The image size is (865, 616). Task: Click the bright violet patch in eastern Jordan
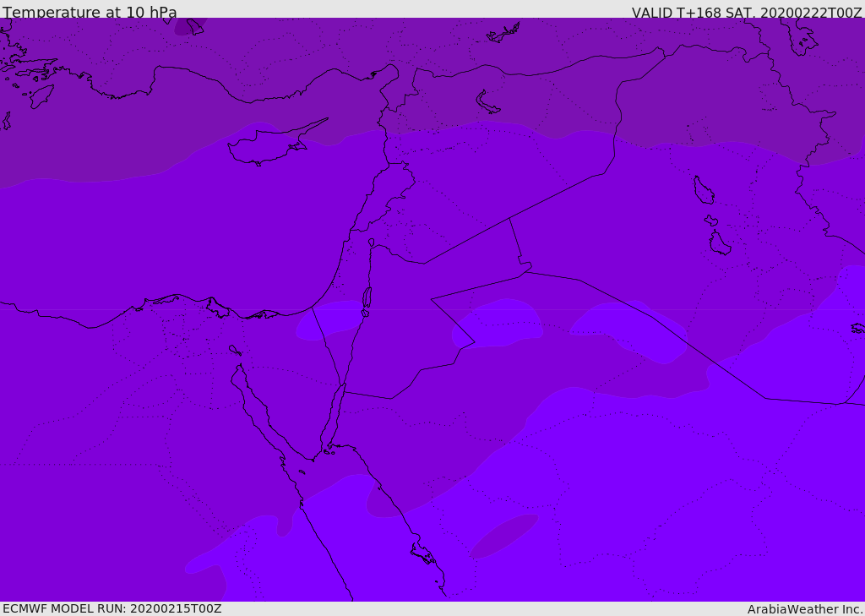point(497,324)
